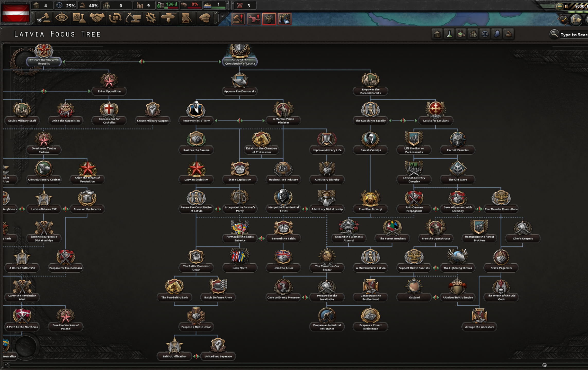
Task: Open the Decisions menu gavel icon
Action: pos(44,18)
